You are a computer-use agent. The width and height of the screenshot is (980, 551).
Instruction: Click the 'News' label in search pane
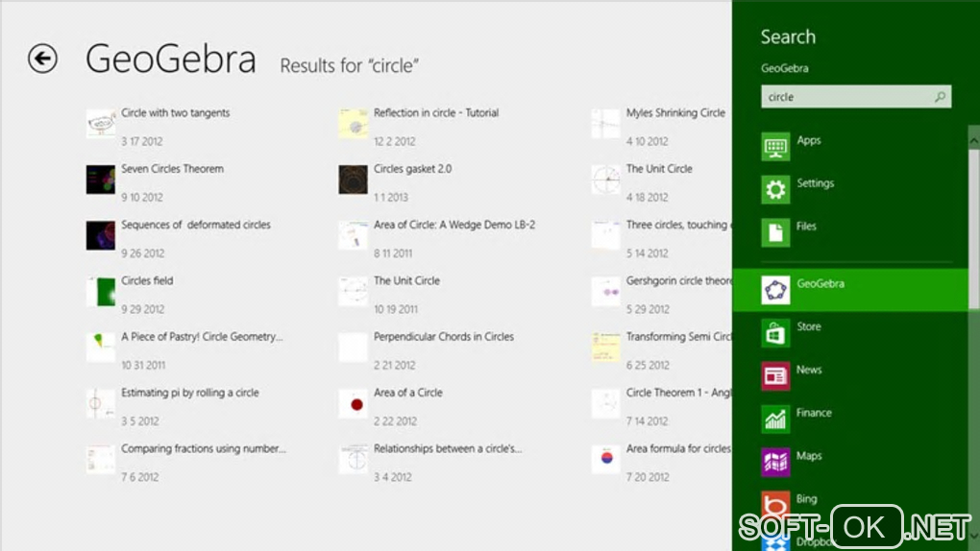coord(809,370)
